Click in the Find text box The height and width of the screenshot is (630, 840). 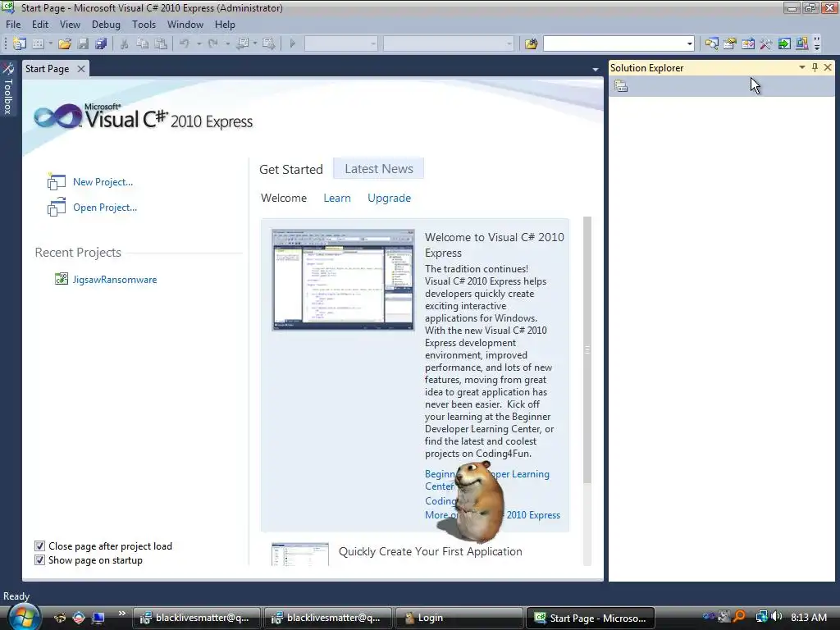coord(614,43)
